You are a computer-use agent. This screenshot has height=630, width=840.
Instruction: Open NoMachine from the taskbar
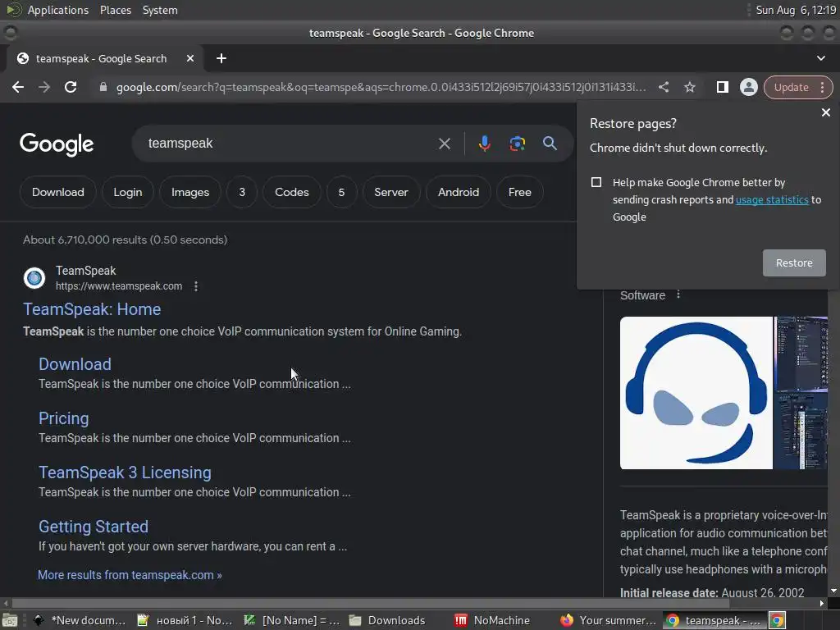pyautogui.click(x=492, y=620)
